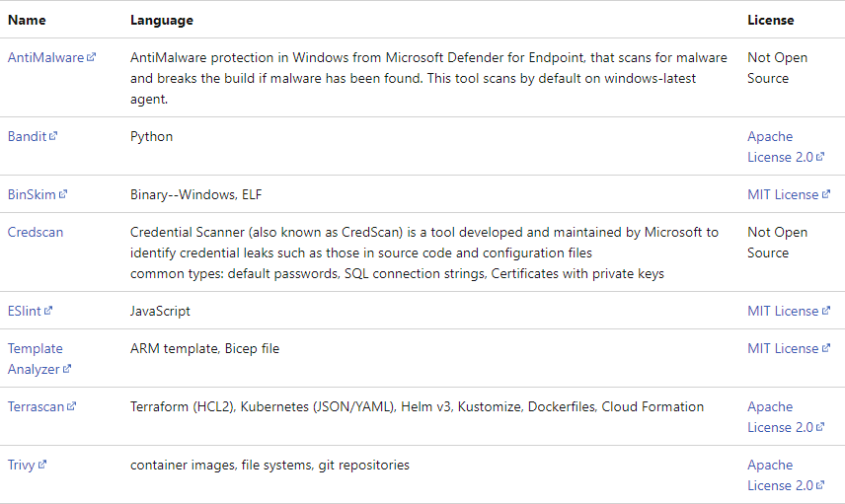Click the external link icon beside Trivy
The image size is (845, 504).
click(x=42, y=465)
